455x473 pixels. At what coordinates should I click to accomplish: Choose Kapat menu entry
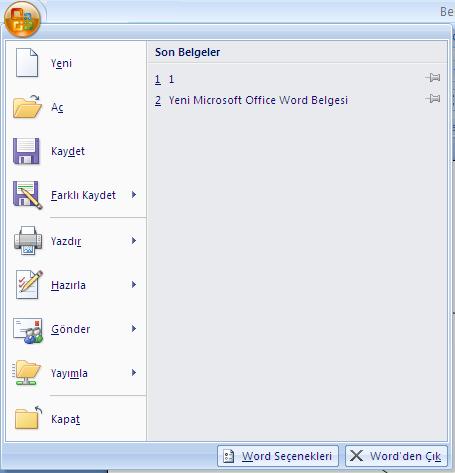[x=76, y=419]
